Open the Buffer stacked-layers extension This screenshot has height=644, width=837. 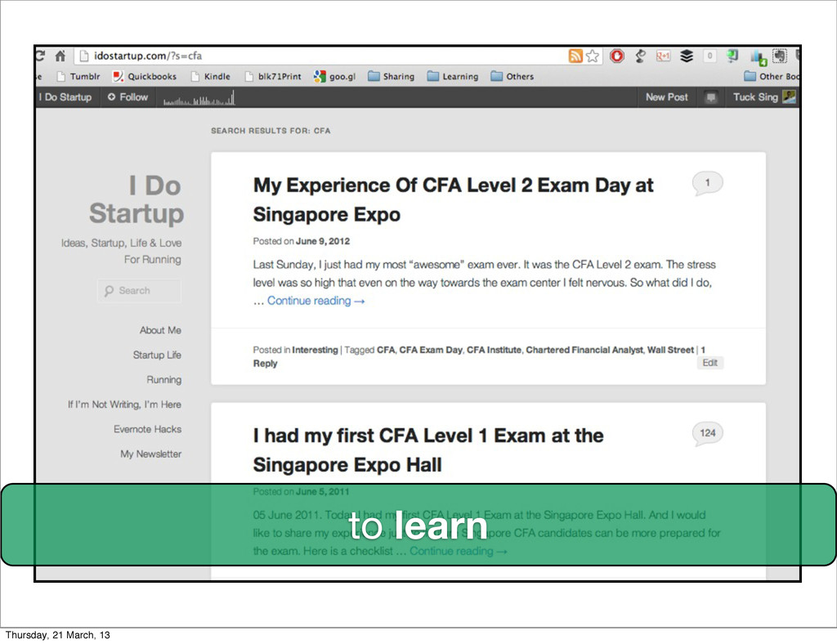[687, 56]
